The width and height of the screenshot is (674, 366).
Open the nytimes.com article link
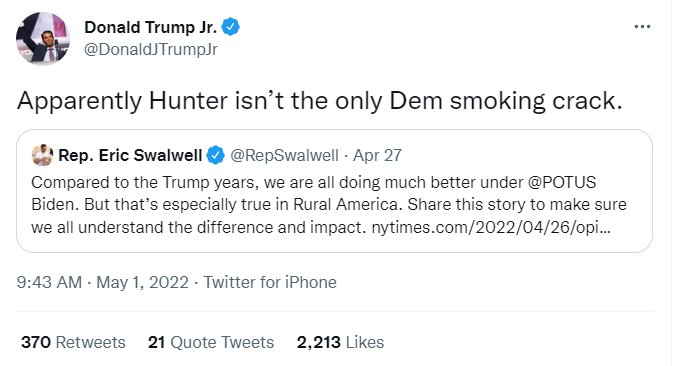[490, 227]
